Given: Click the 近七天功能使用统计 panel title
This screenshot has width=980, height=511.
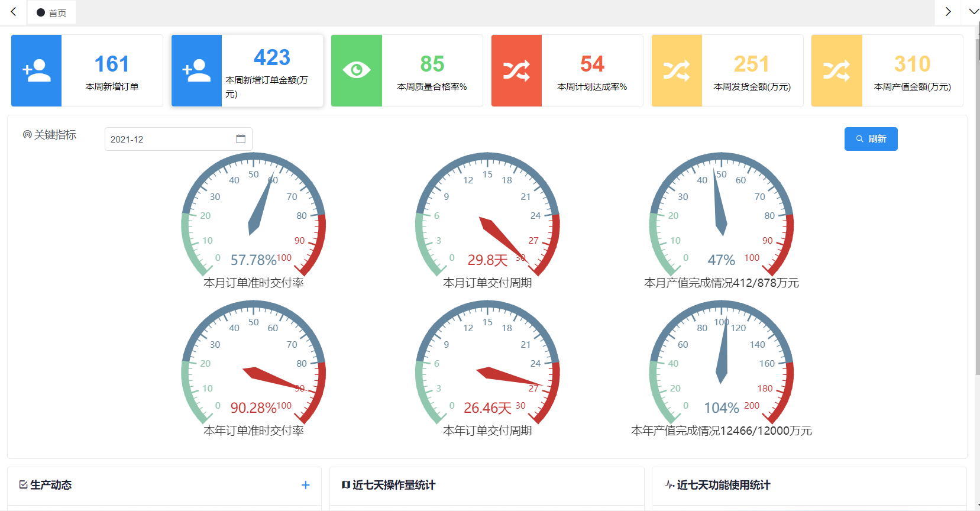Looking at the screenshot, I should pos(723,485).
